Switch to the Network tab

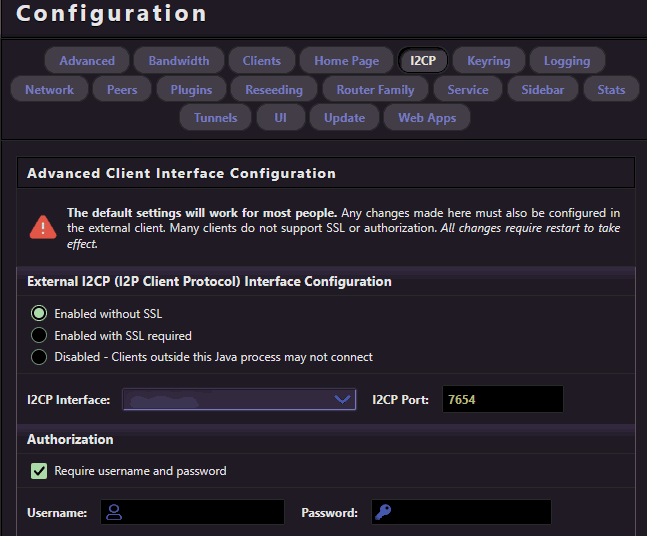50,90
